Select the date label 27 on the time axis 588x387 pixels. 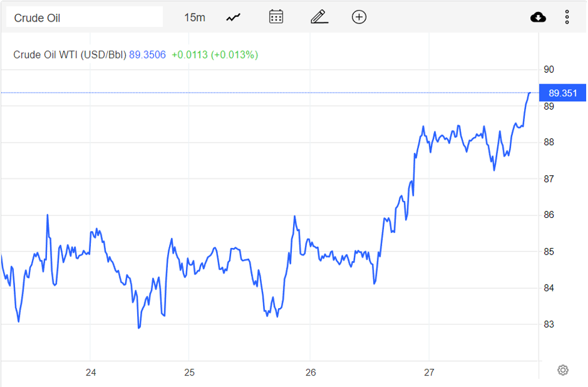(429, 373)
